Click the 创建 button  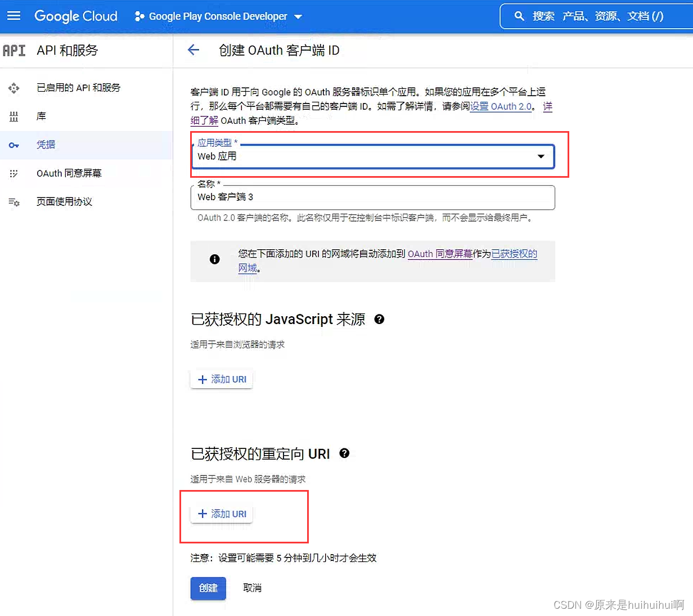pyautogui.click(x=208, y=588)
